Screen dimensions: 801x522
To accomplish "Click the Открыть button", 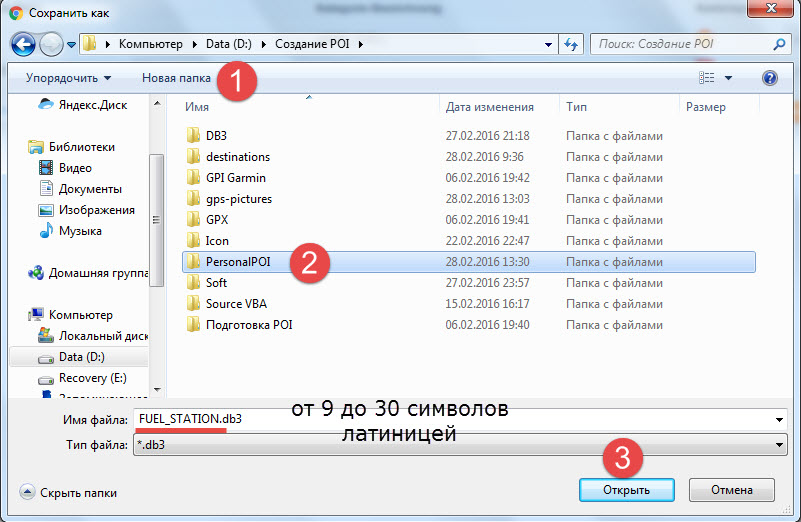I will click(626, 490).
